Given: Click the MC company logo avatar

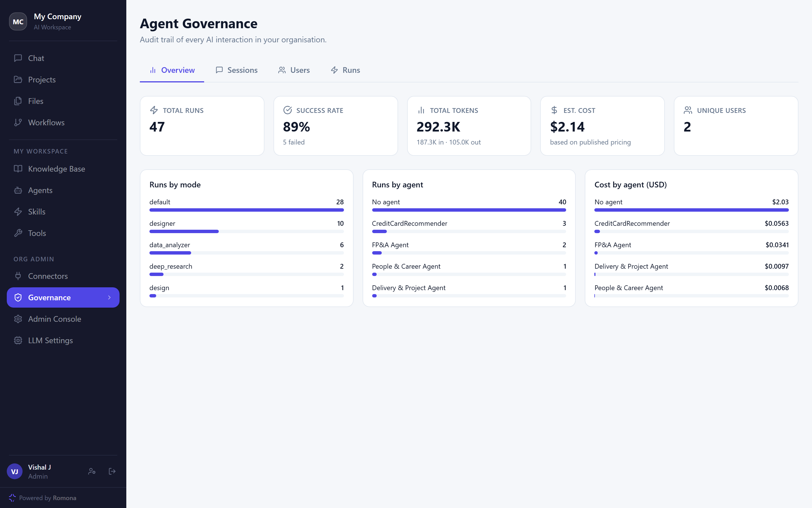Looking at the screenshot, I should (x=18, y=22).
